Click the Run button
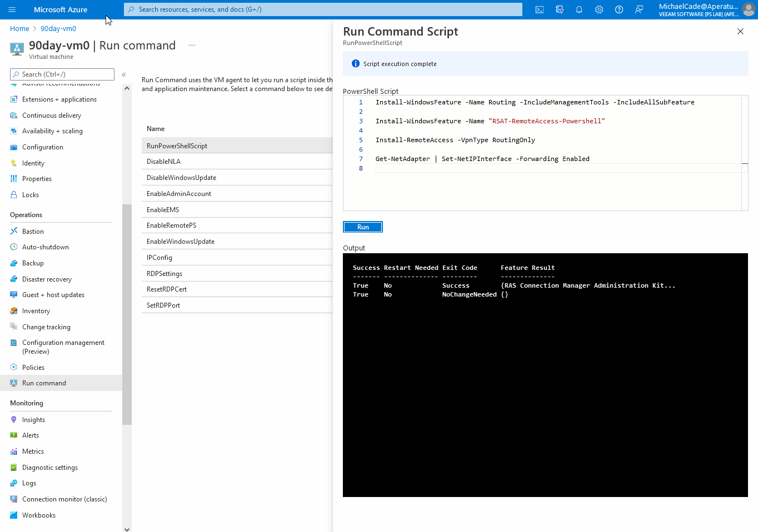The width and height of the screenshot is (758, 532). [x=363, y=227]
